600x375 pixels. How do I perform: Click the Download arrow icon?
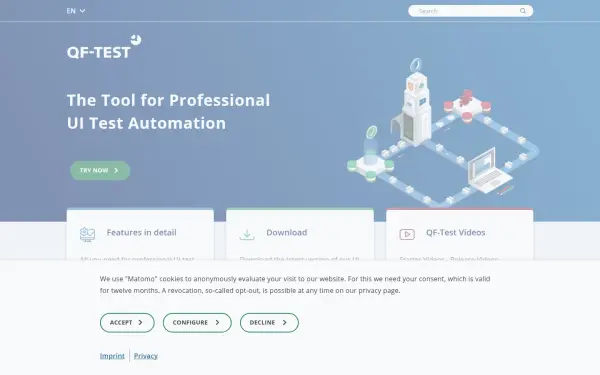[x=247, y=234]
